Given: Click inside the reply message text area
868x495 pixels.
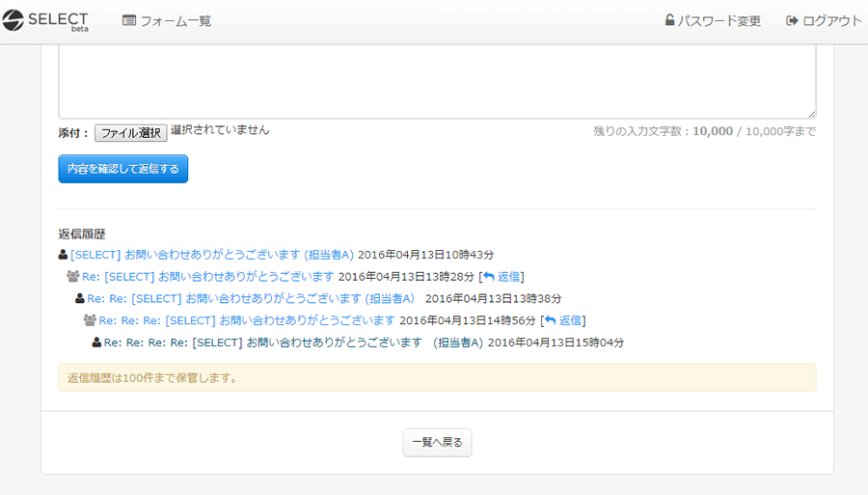Looking at the screenshot, I should click(437, 82).
